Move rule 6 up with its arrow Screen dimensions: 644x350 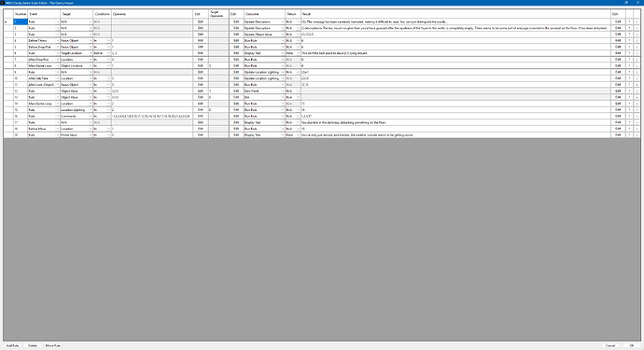pos(629,53)
